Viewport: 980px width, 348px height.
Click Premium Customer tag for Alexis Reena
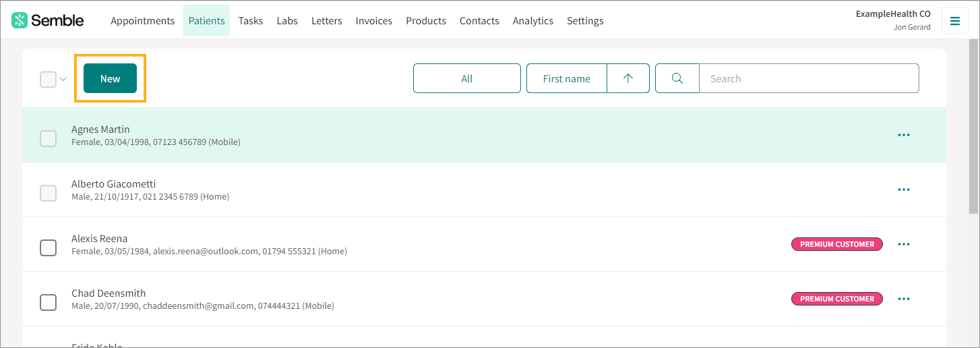click(837, 244)
